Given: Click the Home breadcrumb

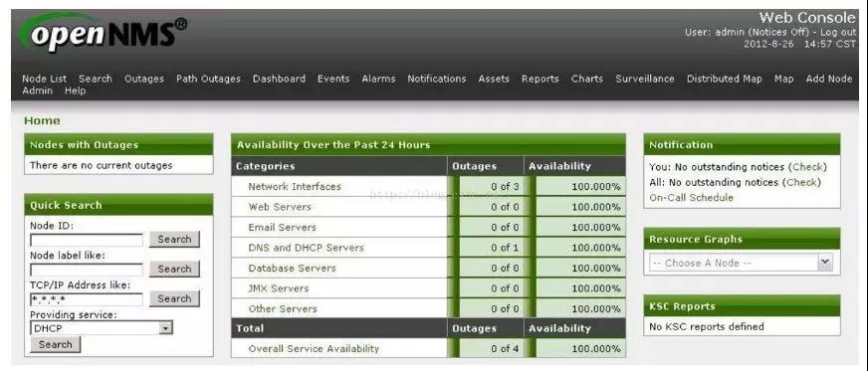Looking at the screenshot, I should (42, 120).
